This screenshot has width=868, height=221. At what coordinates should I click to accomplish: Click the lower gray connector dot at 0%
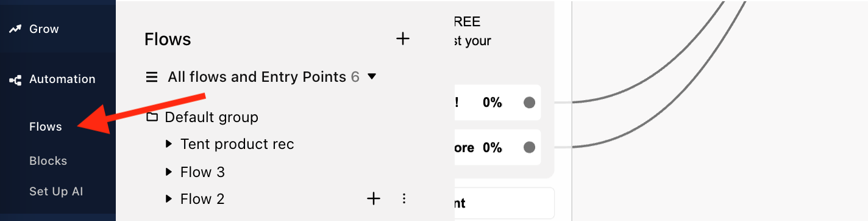[x=529, y=147]
